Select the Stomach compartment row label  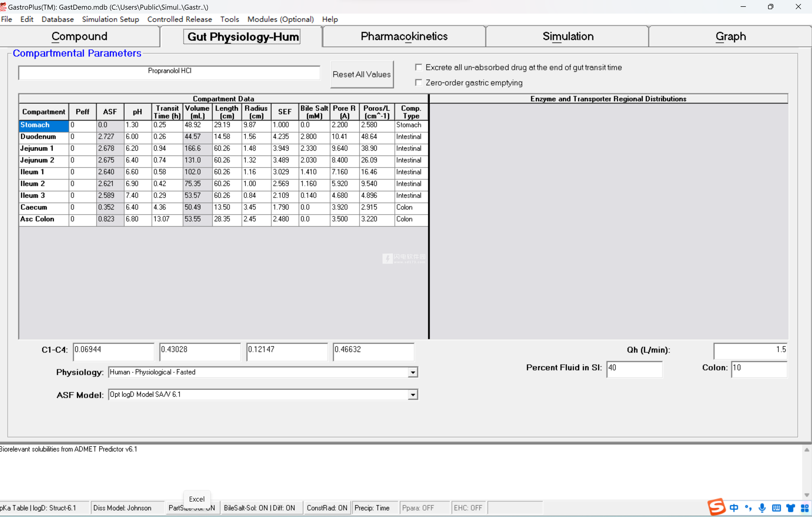coord(44,126)
